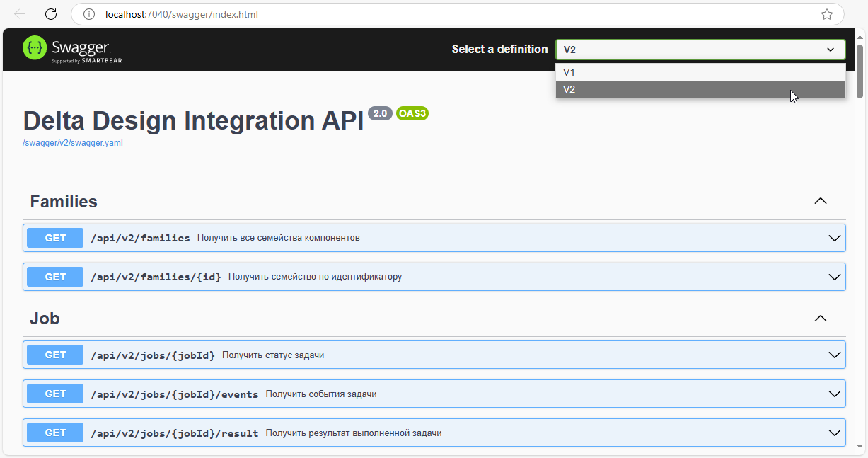The width and height of the screenshot is (868, 458).
Task: Click the vertical page scrollbar thumb
Action: pyautogui.click(x=860, y=71)
